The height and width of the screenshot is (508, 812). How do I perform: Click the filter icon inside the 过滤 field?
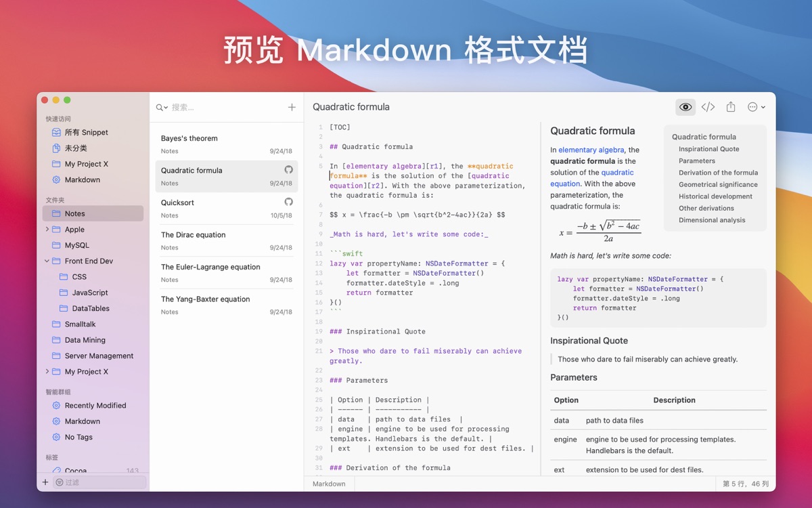click(x=60, y=482)
